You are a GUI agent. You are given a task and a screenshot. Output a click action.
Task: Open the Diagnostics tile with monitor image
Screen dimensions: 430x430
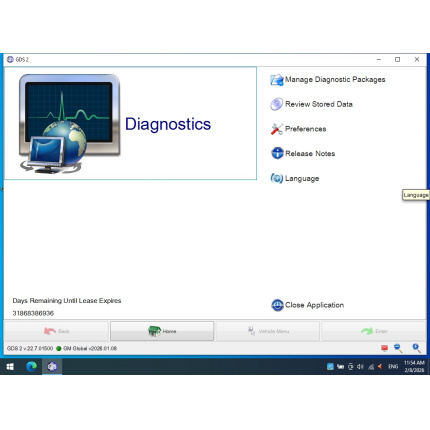pos(130,123)
